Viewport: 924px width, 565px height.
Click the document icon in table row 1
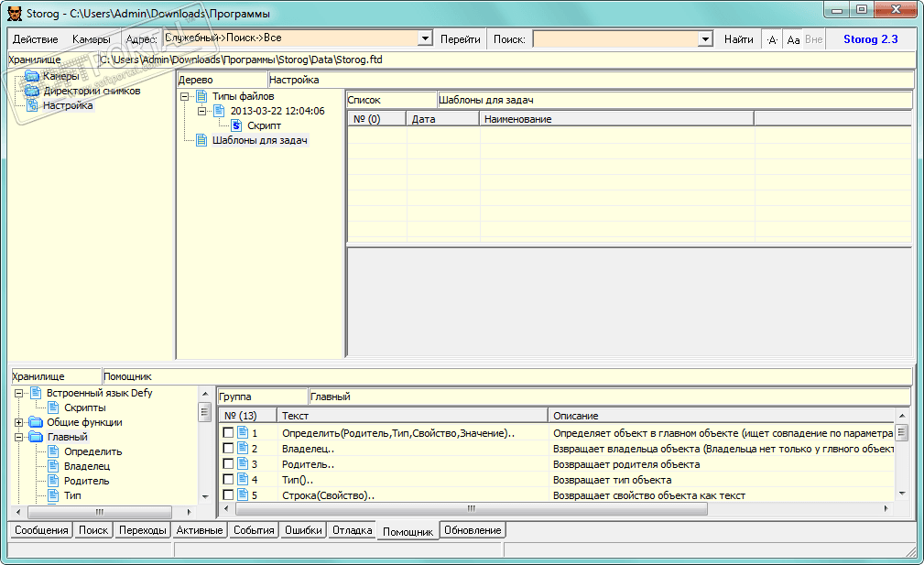coord(243,432)
